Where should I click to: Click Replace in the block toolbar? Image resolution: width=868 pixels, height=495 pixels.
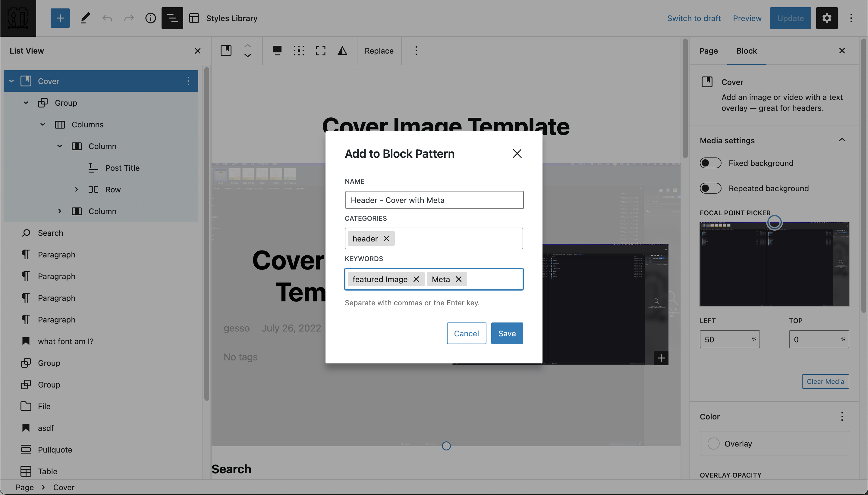pyautogui.click(x=379, y=51)
